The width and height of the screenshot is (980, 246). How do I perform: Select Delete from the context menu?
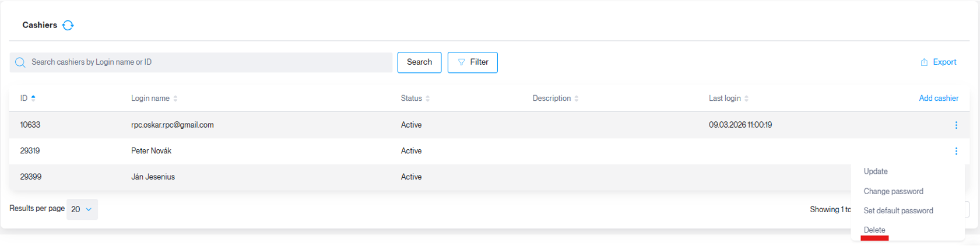tap(874, 230)
